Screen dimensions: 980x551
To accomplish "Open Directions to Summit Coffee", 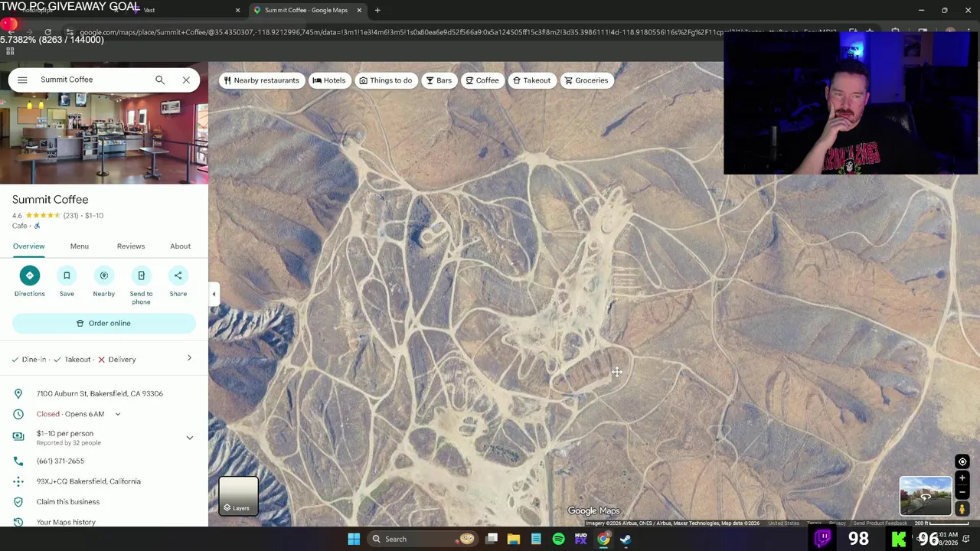I will (x=29, y=281).
